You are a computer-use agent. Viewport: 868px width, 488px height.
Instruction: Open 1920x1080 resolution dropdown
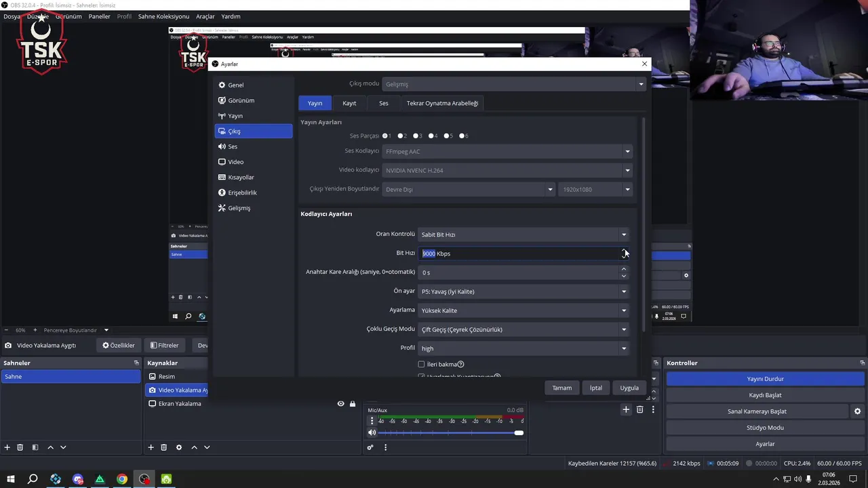point(595,190)
